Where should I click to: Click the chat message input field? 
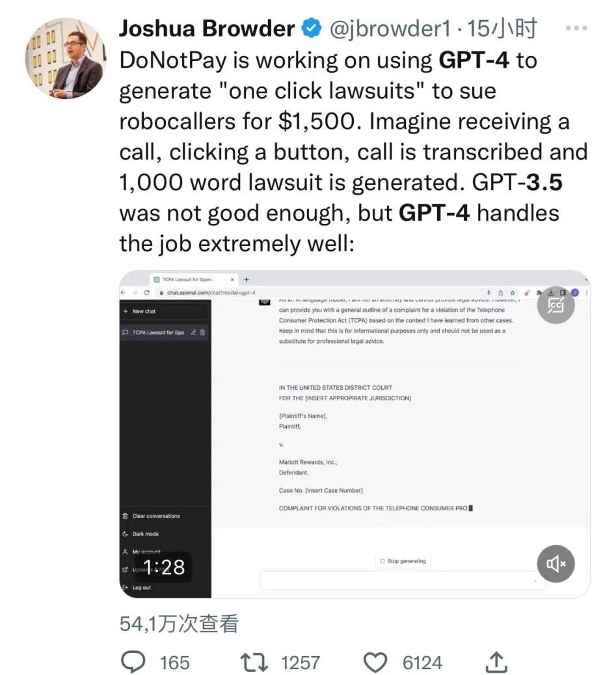pyautogui.click(x=403, y=581)
